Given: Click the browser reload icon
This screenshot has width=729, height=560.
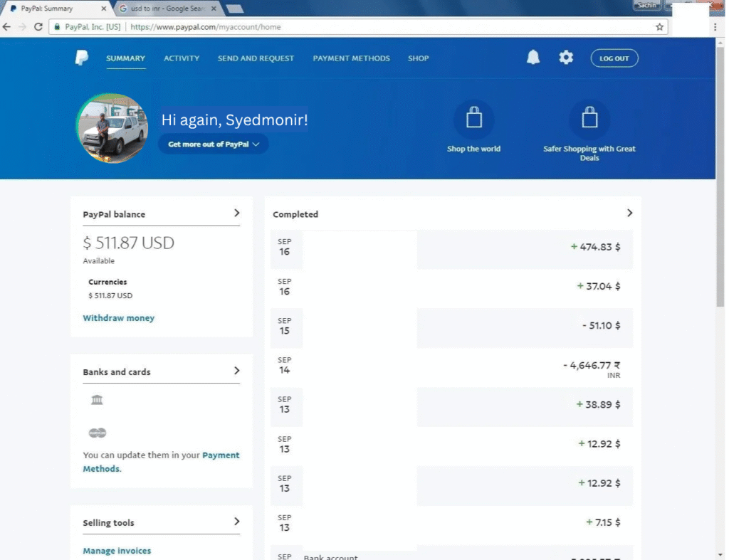Looking at the screenshot, I should point(37,27).
